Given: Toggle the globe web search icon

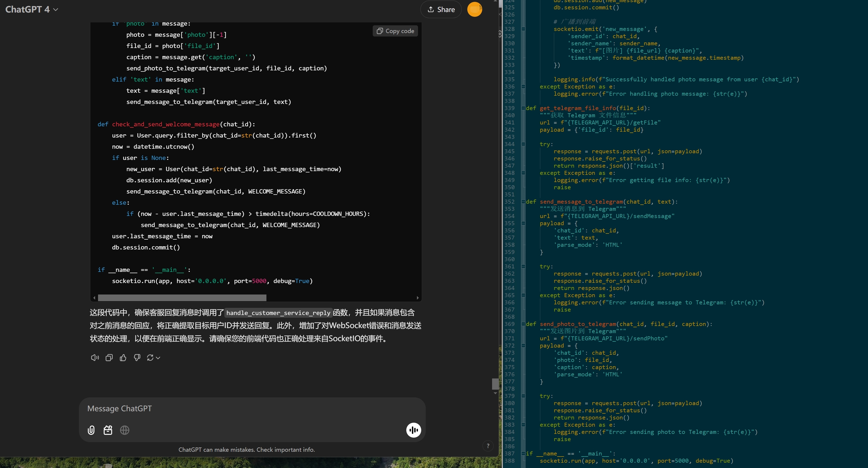Looking at the screenshot, I should point(125,430).
